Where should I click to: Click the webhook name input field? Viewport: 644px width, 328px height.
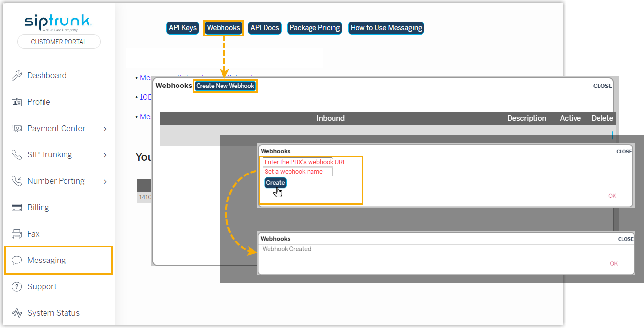pos(297,172)
